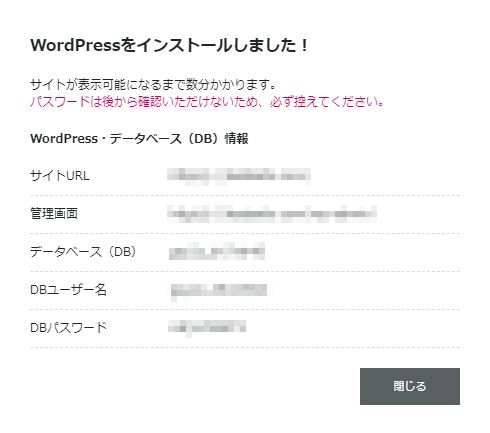
Task: Open the blurred 管理画面 link
Action: click(x=272, y=214)
